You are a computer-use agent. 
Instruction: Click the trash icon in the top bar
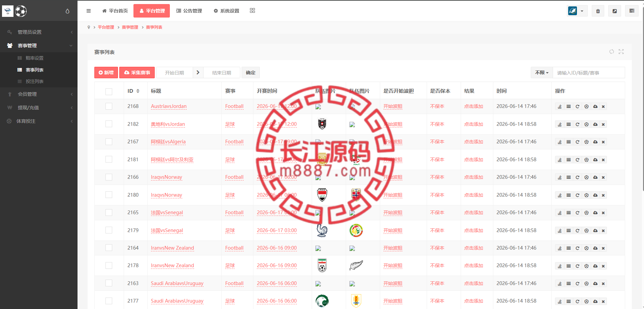point(598,11)
